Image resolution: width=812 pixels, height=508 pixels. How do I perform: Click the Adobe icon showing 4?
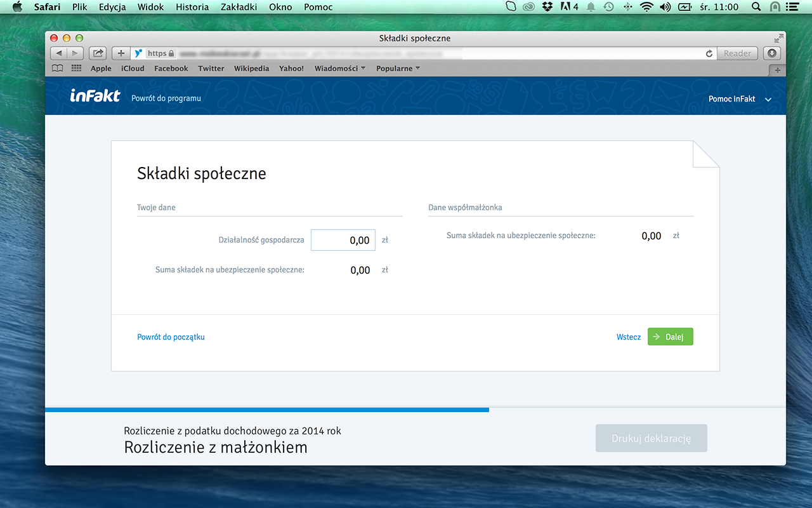coord(569,7)
